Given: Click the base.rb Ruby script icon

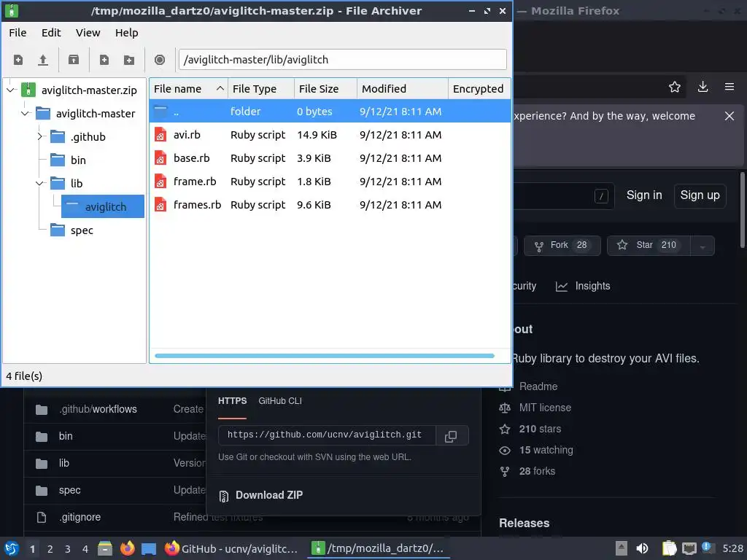Looking at the screenshot, I should tap(160, 158).
